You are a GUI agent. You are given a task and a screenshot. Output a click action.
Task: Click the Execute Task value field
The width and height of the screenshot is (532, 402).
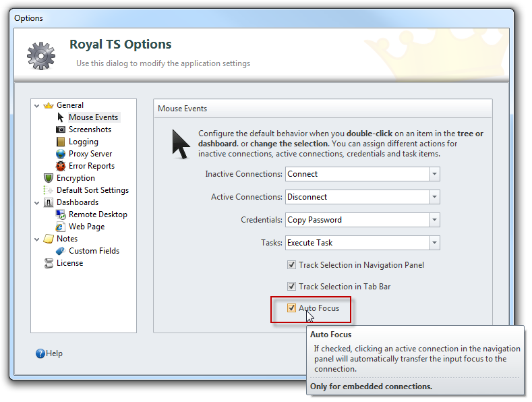point(357,243)
